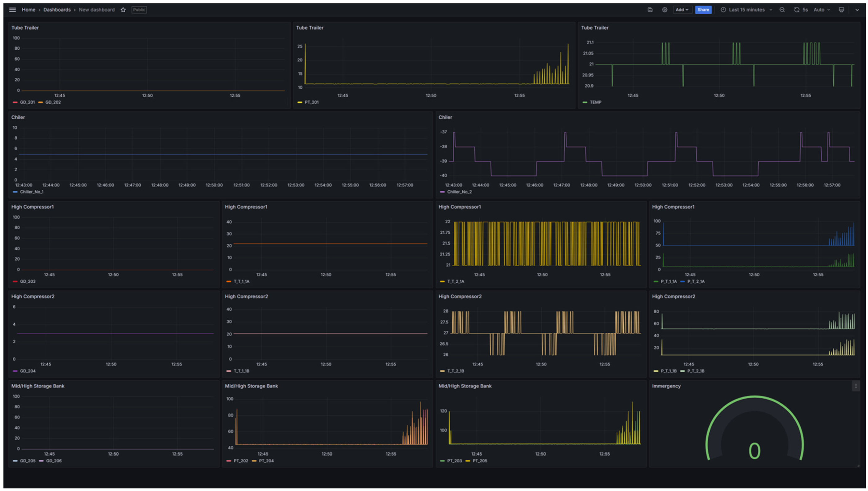The height and width of the screenshot is (491, 868).
Task: Switch to kiosk TV view mode
Action: 841,10
